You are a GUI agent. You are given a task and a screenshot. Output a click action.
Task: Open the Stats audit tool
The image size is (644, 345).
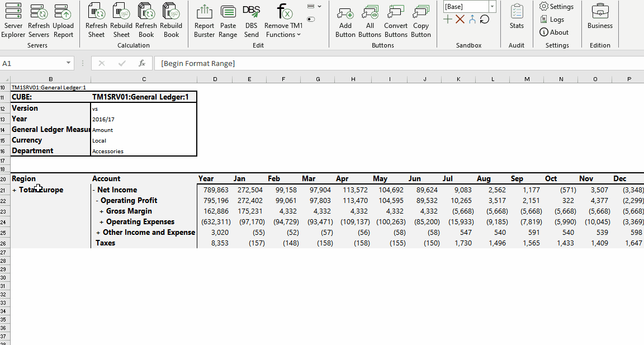point(517,17)
